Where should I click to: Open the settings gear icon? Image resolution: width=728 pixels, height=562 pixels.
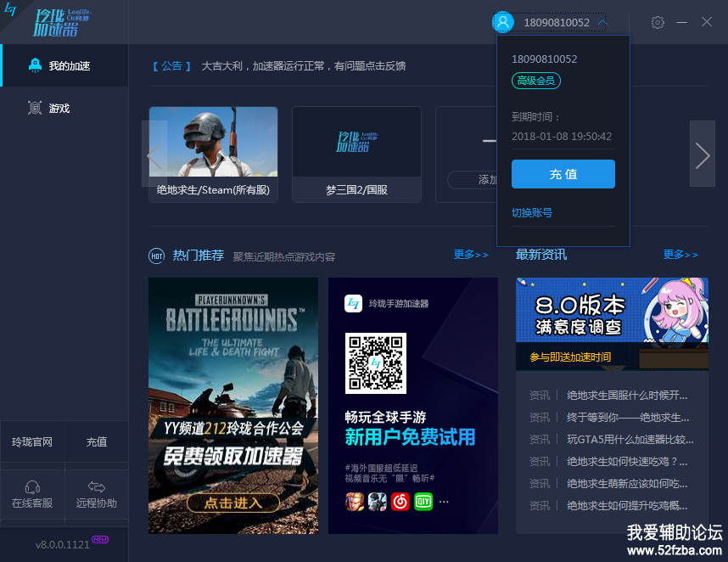click(658, 22)
